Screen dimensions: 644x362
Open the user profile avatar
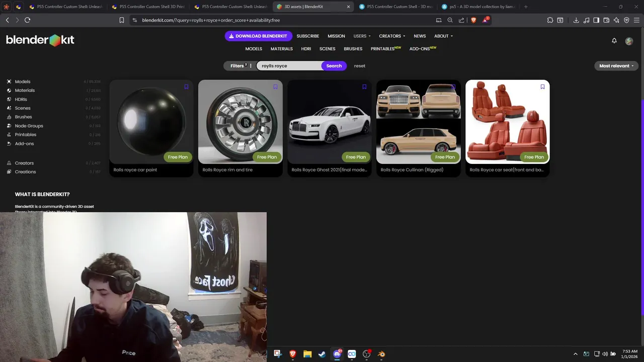[x=629, y=41]
